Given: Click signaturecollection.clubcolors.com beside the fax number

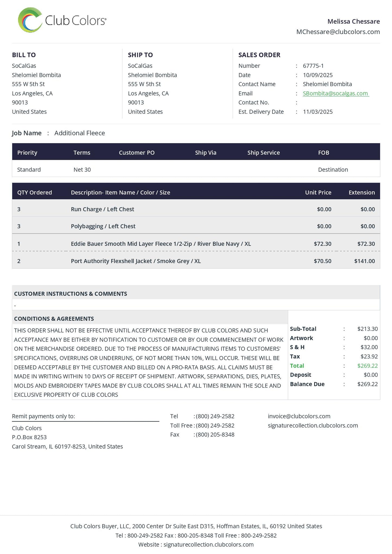Looking at the screenshot, I should tap(313, 425).
